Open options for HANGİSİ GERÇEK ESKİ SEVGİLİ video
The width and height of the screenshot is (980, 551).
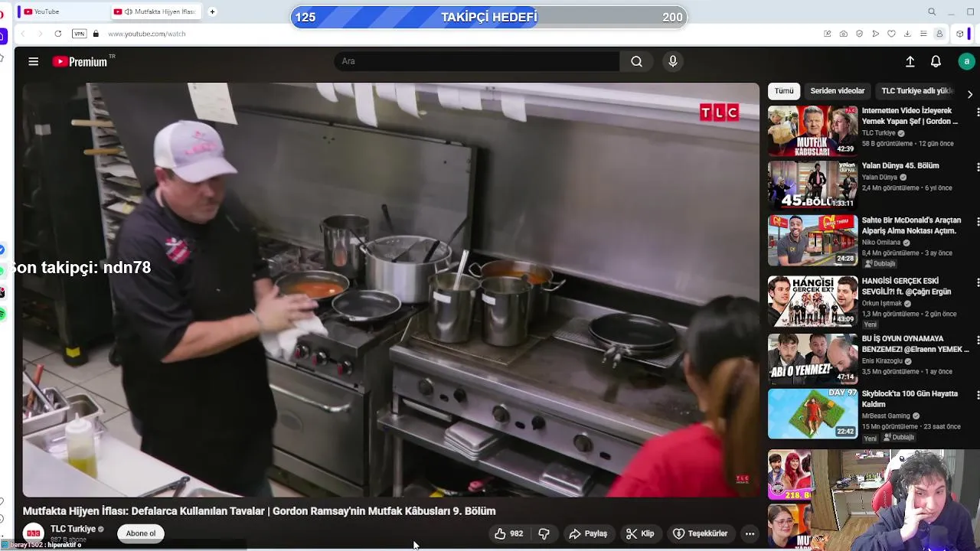tap(977, 282)
